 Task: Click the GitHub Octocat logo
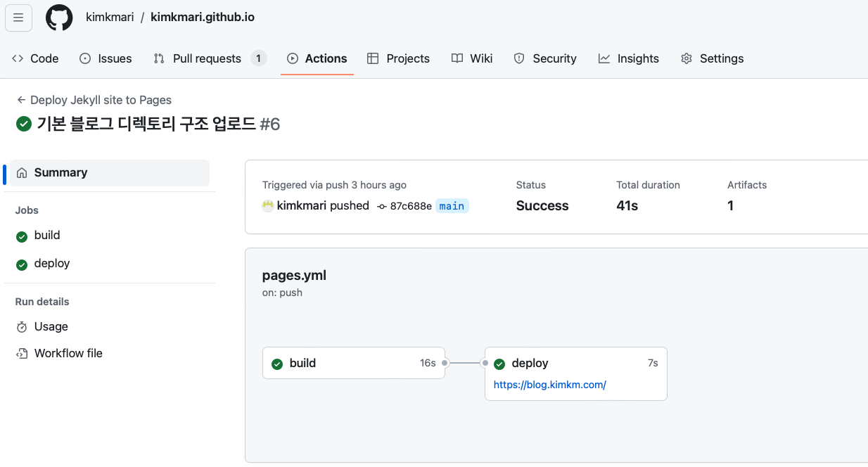click(x=59, y=18)
